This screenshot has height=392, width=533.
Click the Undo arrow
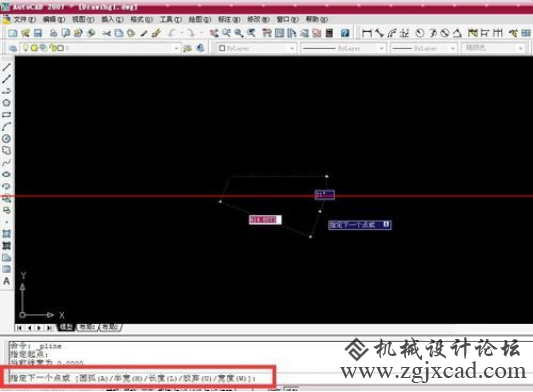[172, 33]
